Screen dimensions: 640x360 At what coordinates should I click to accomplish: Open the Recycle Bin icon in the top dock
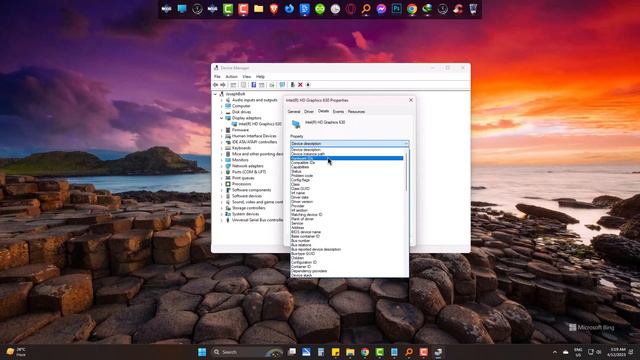point(473,9)
